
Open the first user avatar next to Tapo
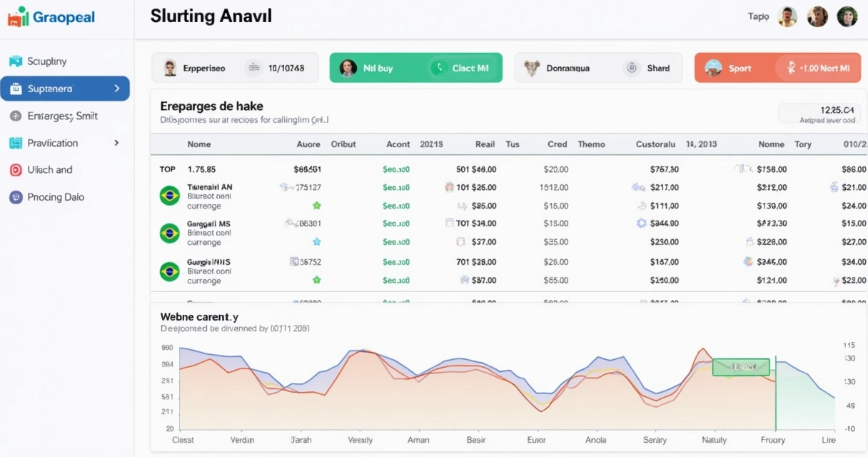coord(787,16)
